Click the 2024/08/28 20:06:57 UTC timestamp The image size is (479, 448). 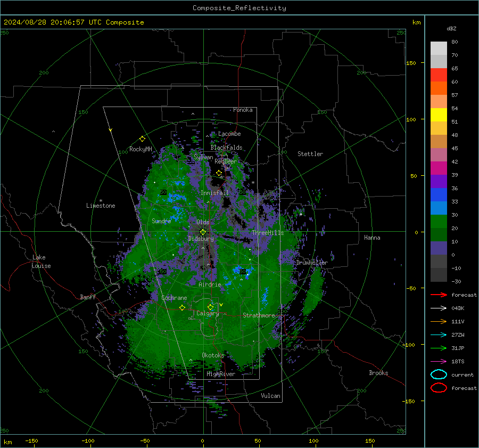click(x=74, y=22)
